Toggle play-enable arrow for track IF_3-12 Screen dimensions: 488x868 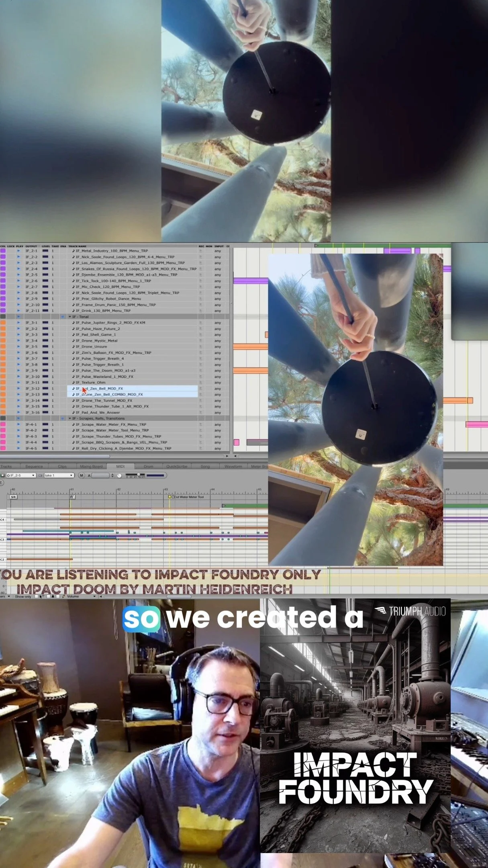[18, 389]
